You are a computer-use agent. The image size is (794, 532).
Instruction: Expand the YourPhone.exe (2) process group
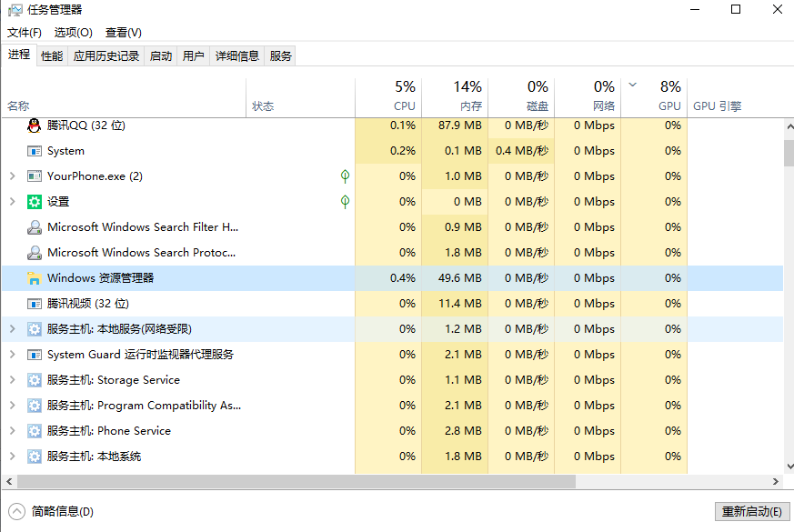tap(12, 176)
